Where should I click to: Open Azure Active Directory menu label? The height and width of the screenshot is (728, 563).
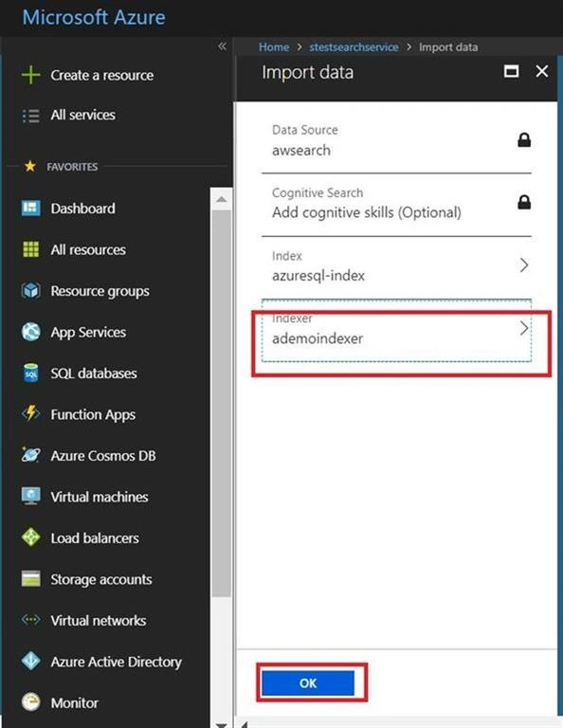pyautogui.click(x=116, y=662)
